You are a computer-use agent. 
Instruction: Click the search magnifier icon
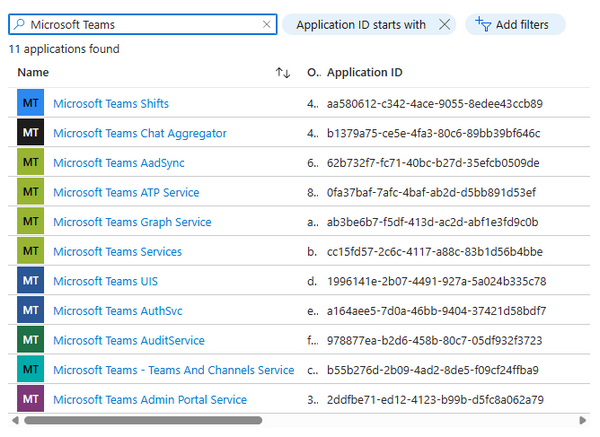pos(19,24)
